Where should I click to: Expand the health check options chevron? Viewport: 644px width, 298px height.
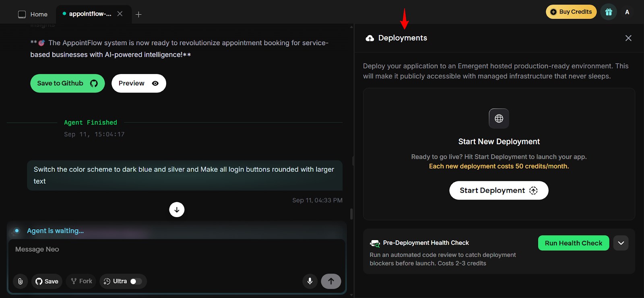[x=621, y=243]
